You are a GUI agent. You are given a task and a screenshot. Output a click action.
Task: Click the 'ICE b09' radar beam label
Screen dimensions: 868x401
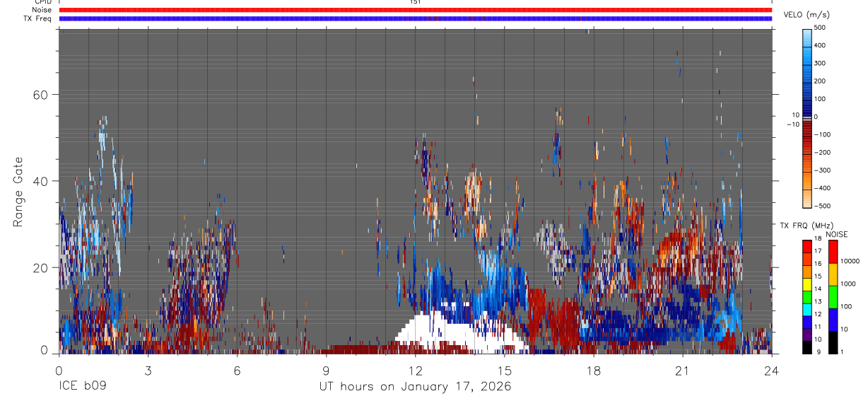click(x=82, y=387)
